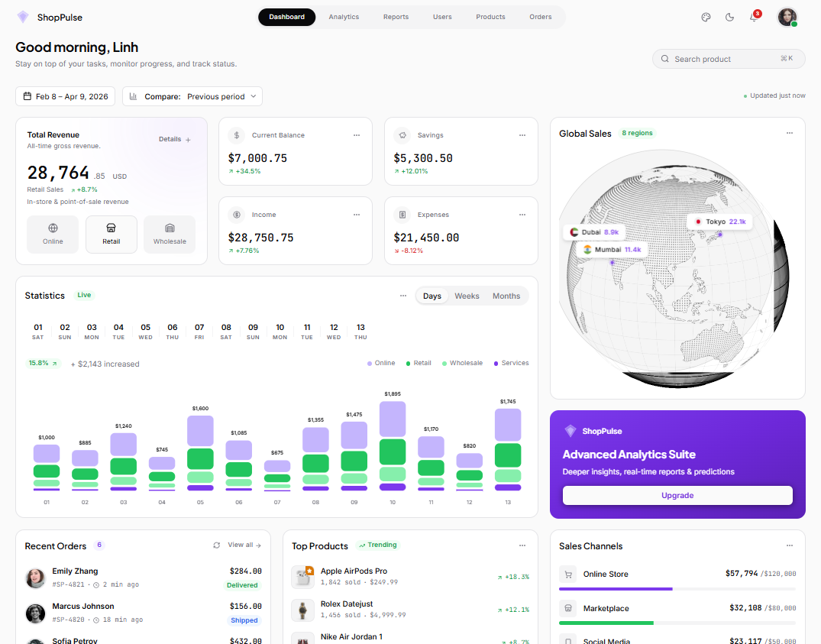This screenshot has height=644, width=821.
Task: Open Savings card options menu
Action: pos(522,135)
